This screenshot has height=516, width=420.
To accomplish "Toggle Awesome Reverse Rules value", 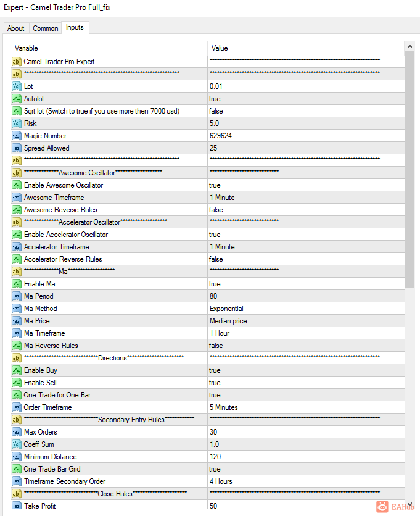I will [x=306, y=210].
